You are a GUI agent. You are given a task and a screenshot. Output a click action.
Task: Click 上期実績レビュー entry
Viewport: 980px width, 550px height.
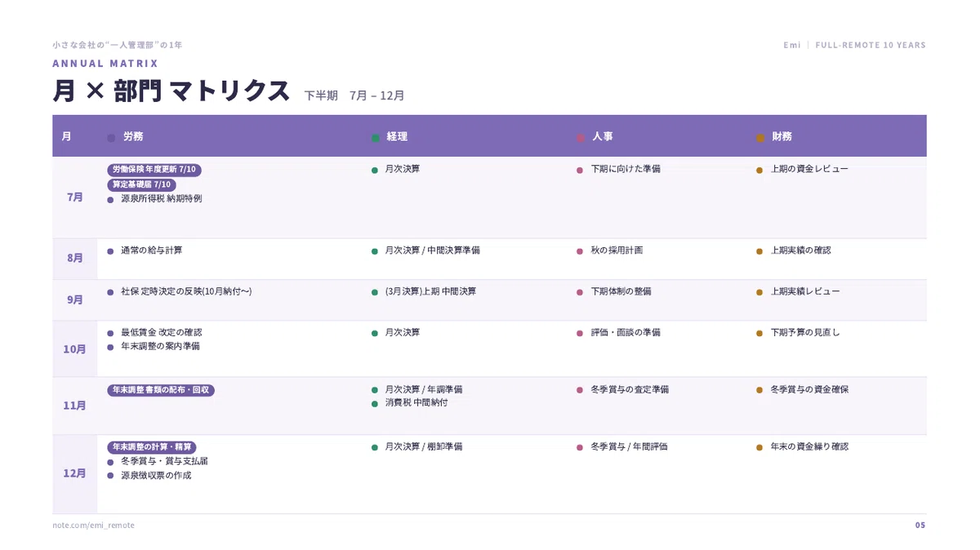click(x=805, y=291)
